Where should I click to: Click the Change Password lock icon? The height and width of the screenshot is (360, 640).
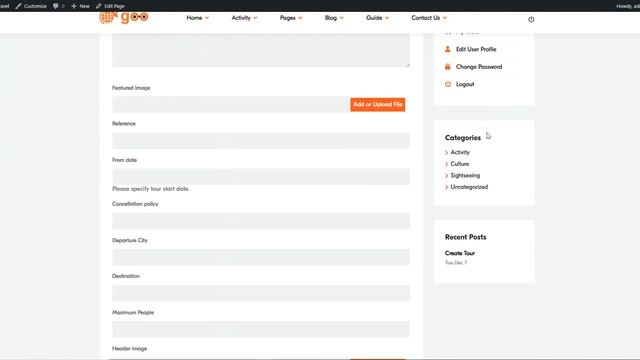coord(448,67)
